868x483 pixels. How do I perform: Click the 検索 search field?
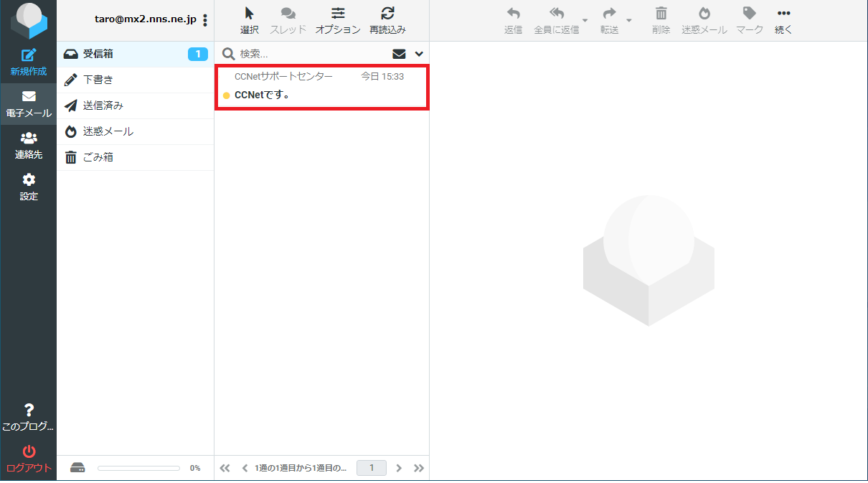[312, 54]
